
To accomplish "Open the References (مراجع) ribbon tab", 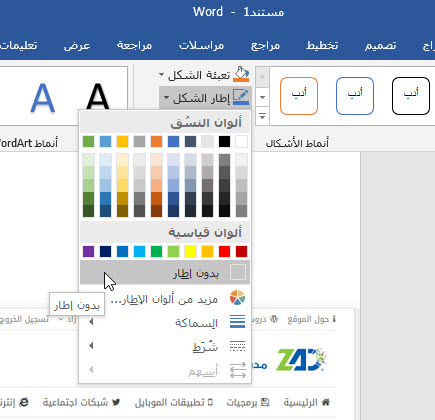I will click(x=265, y=45).
